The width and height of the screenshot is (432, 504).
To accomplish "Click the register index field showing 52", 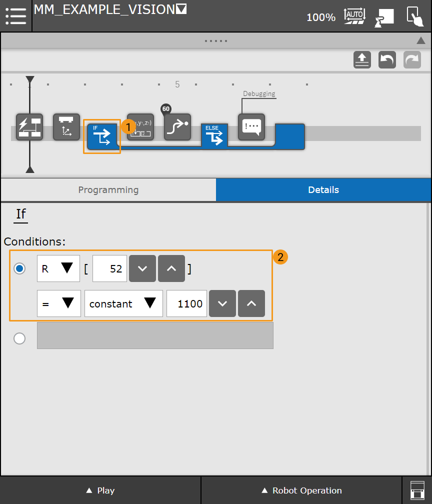I will (109, 268).
